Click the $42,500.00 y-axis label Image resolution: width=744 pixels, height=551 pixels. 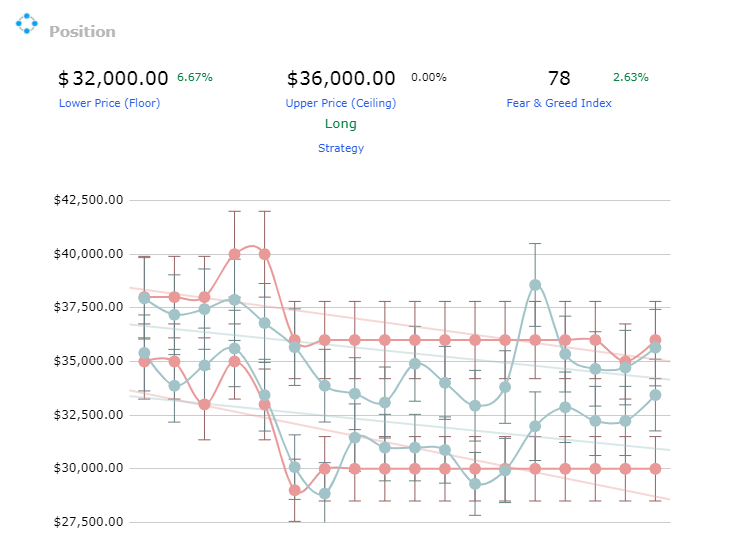(88, 200)
